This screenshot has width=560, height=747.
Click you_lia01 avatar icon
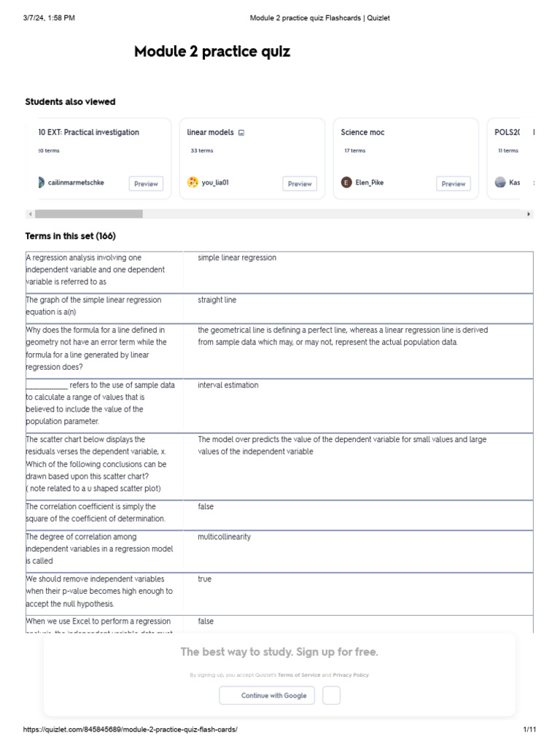point(193,182)
